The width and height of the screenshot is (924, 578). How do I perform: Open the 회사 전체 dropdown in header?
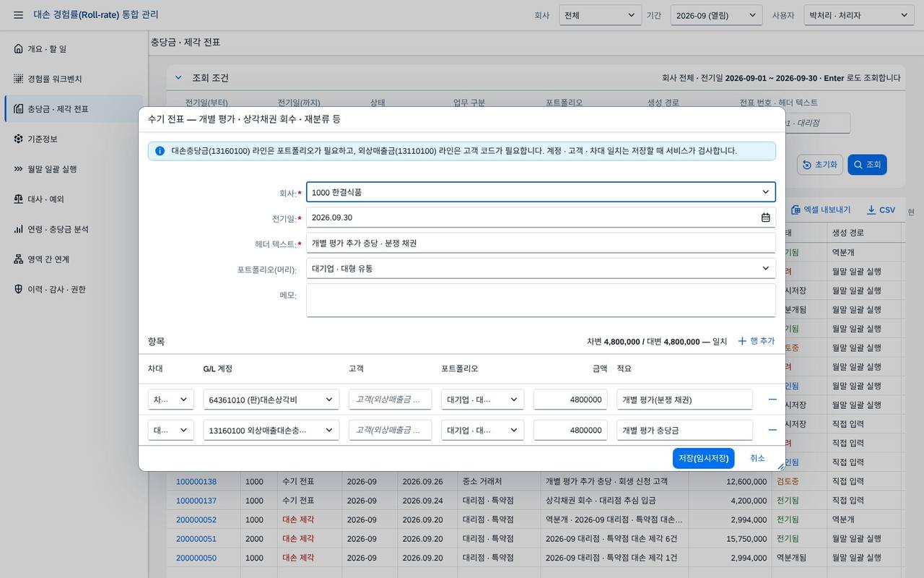[601, 15]
